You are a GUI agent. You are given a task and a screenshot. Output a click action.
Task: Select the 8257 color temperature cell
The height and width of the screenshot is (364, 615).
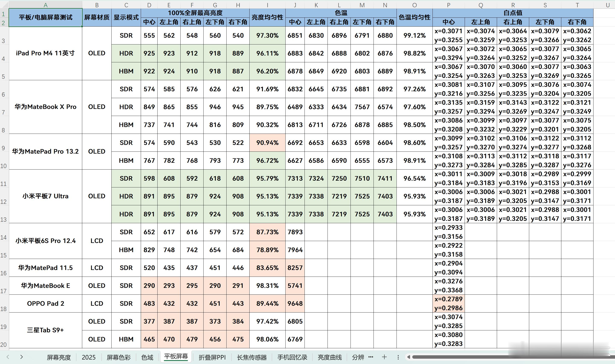point(295,268)
